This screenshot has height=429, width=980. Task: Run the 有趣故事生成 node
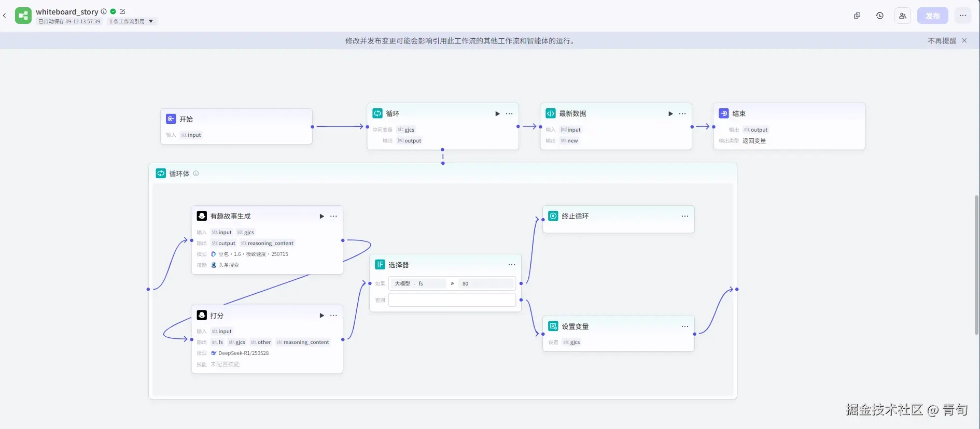(x=321, y=216)
